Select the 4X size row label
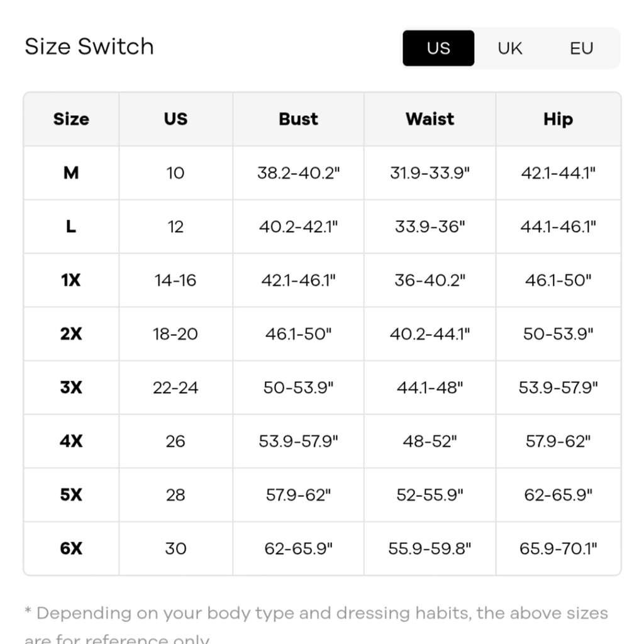This screenshot has height=644, width=644. (x=71, y=441)
